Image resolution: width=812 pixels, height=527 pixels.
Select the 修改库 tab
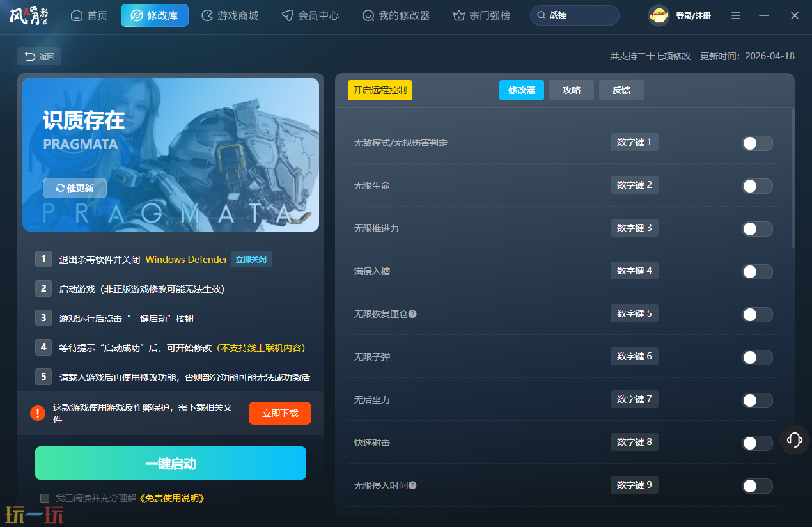155,15
